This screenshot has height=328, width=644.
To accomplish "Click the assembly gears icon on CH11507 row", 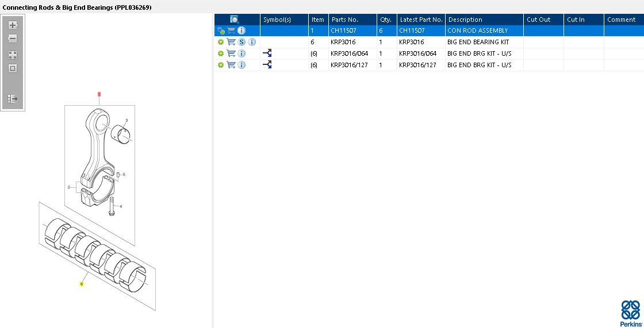I will point(220,30).
